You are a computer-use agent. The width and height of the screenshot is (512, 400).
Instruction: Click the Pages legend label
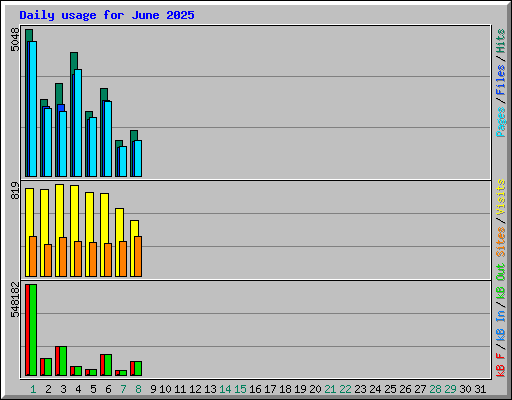(500, 122)
